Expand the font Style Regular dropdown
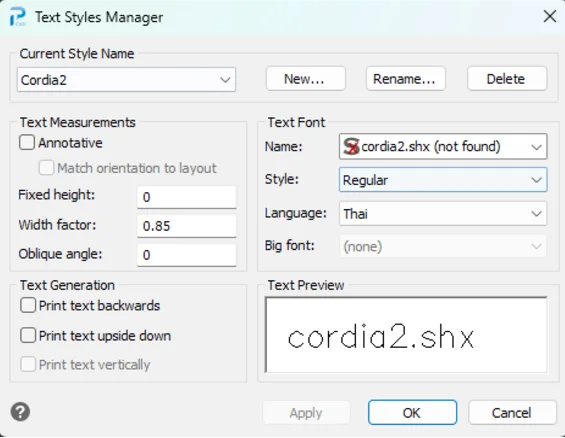 (x=443, y=179)
